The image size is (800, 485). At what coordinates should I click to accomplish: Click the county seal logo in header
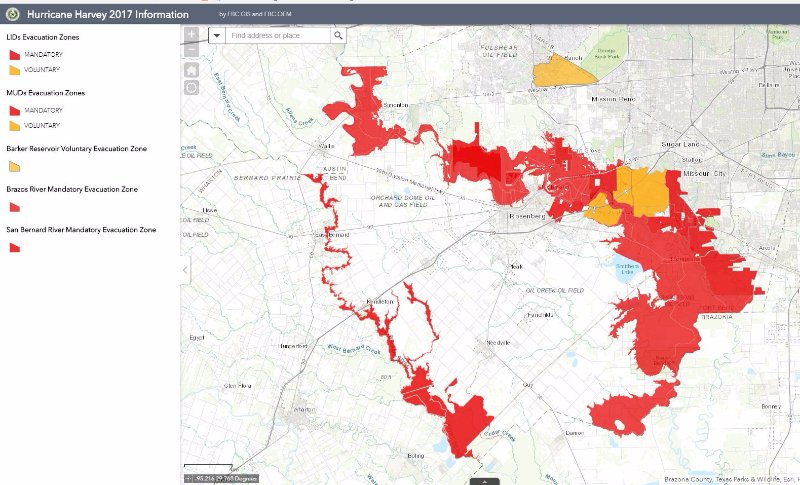(13, 15)
